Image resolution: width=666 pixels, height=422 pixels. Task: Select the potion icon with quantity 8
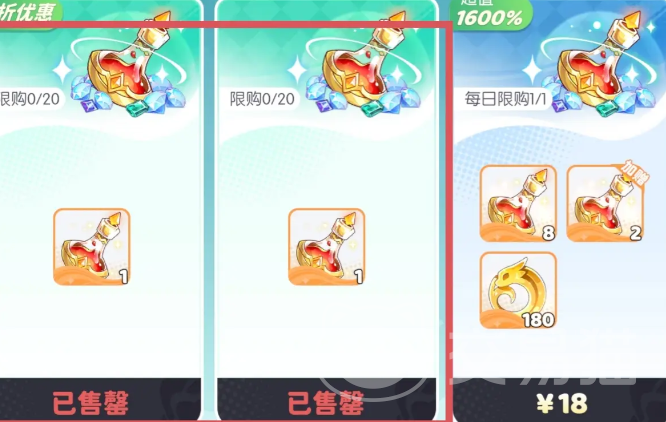point(518,203)
